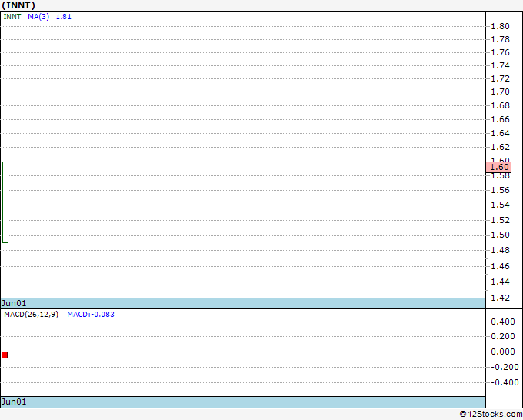Click the highlighted 1.60 current price tag
523x420 pixels.
click(x=498, y=167)
